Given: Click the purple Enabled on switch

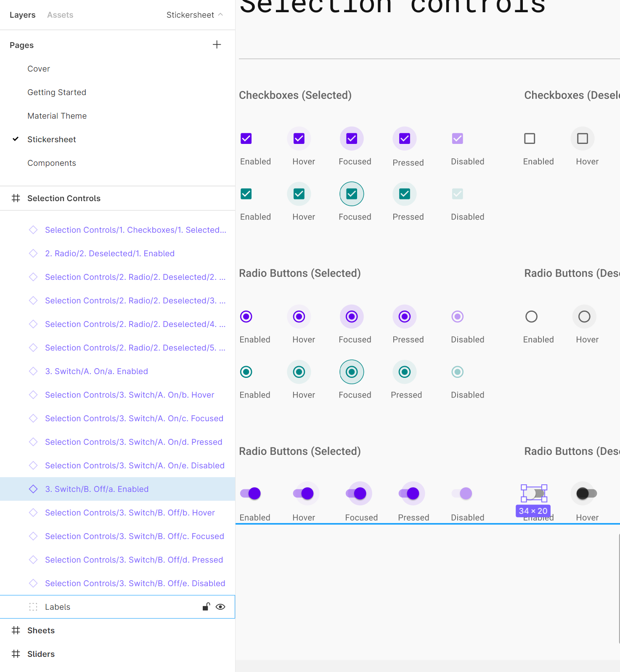Looking at the screenshot, I should 251,493.
